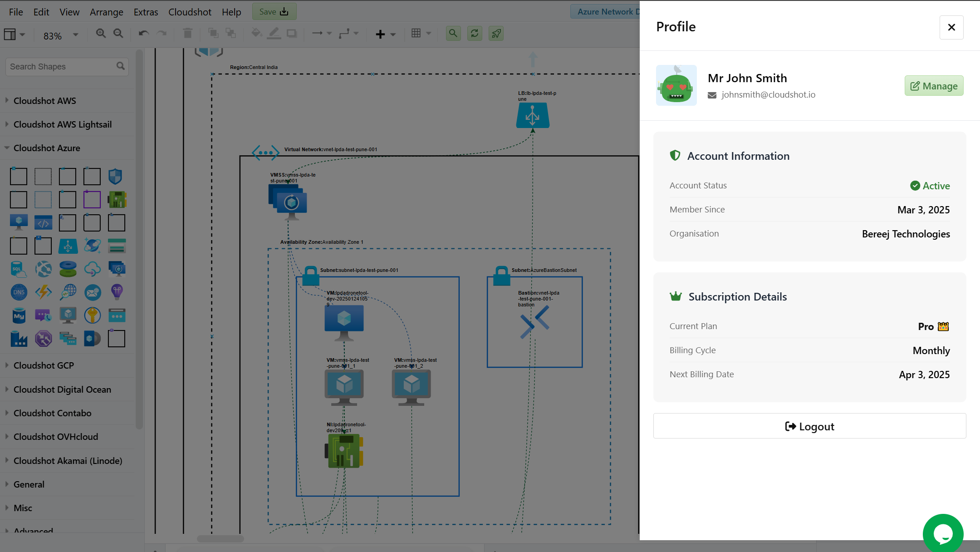The height and width of the screenshot is (552, 980).
Task: Click the Bastion node on canvas
Action: 535,322
